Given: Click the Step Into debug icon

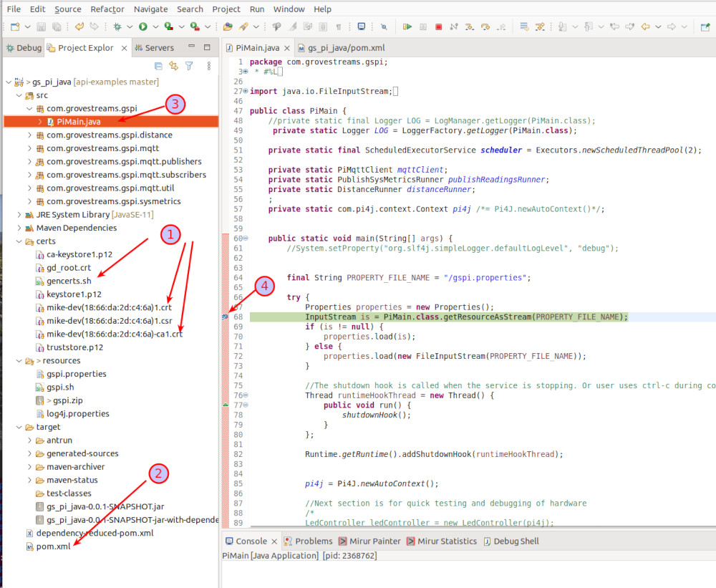Looking at the screenshot, I should coord(470,25).
